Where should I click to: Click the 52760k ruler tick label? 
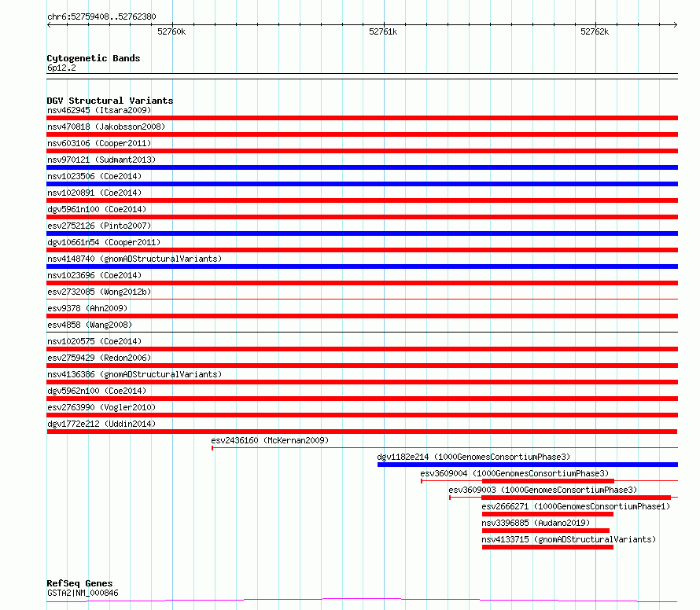point(171,31)
